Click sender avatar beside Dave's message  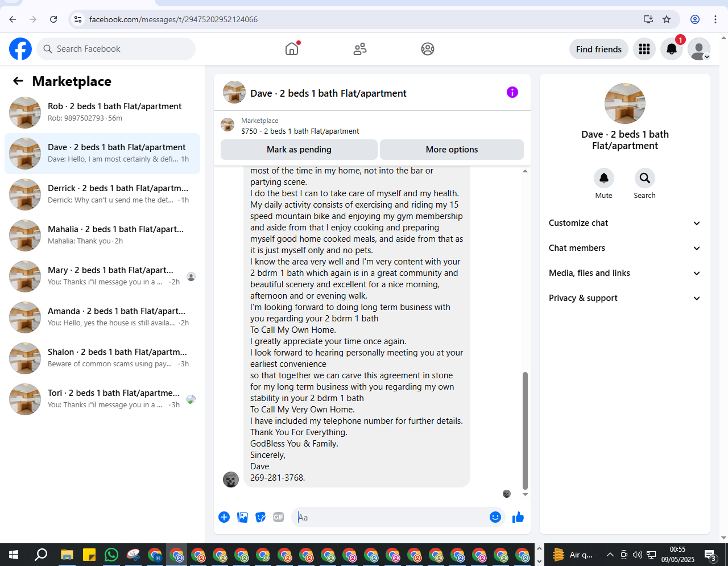231,480
